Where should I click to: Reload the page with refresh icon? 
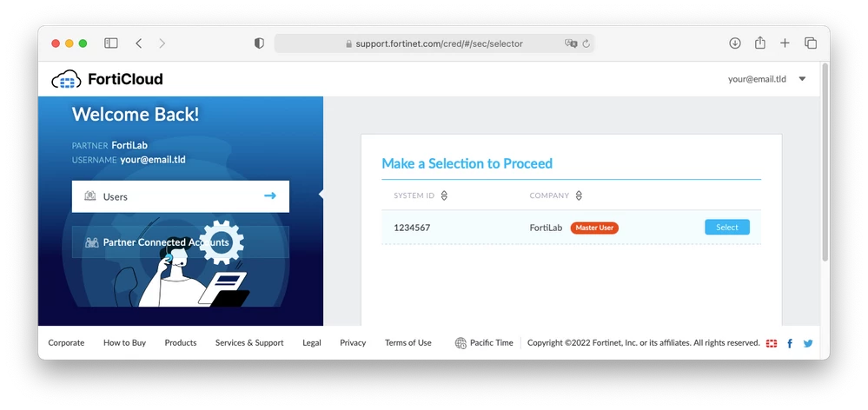(x=586, y=43)
